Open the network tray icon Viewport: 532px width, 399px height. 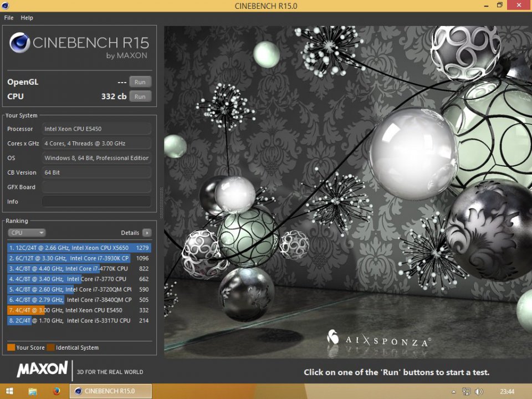tap(466, 392)
